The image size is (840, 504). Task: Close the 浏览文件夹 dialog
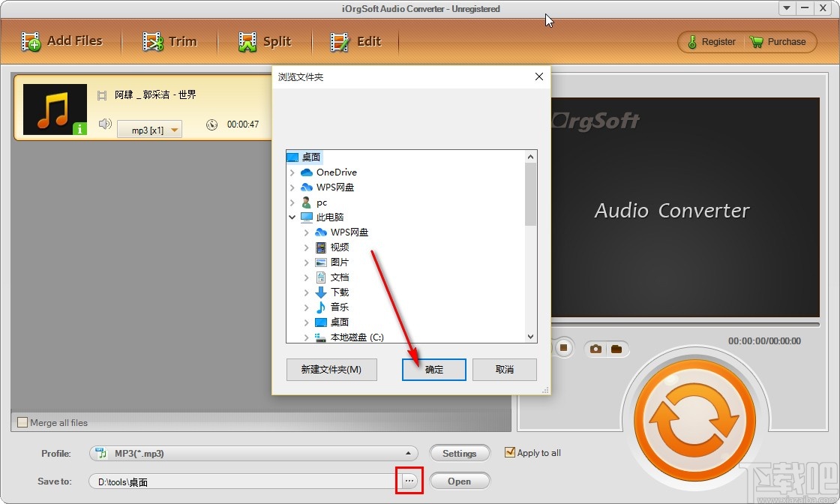click(539, 76)
